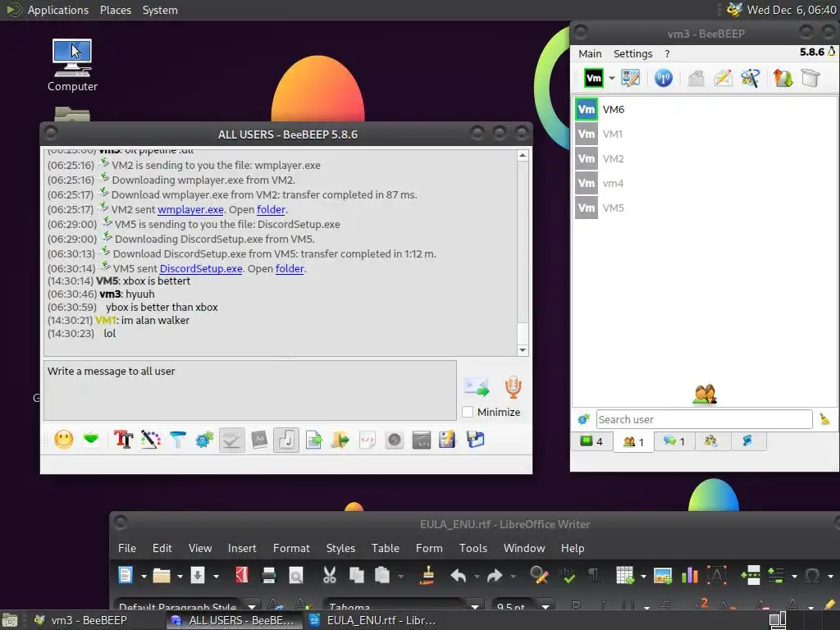Select user VM5 in the list
Viewport: 840px width, 630px height.
coord(705,208)
